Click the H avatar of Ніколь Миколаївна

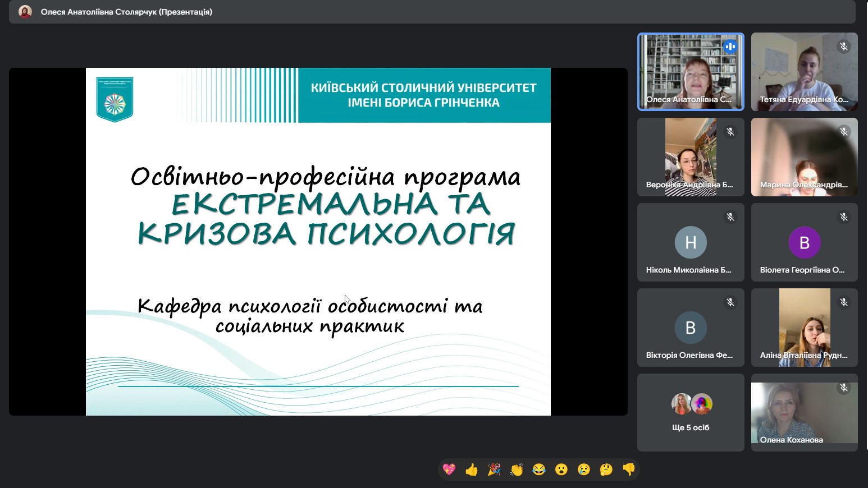point(691,242)
